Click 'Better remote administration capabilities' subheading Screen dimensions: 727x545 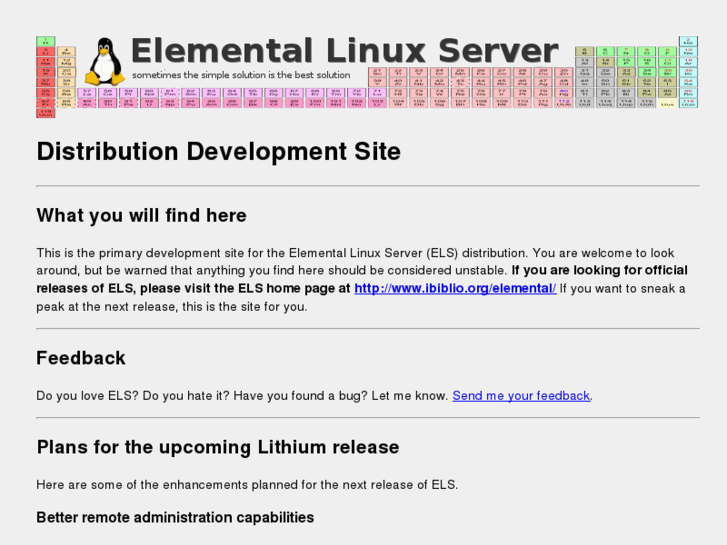click(x=175, y=517)
